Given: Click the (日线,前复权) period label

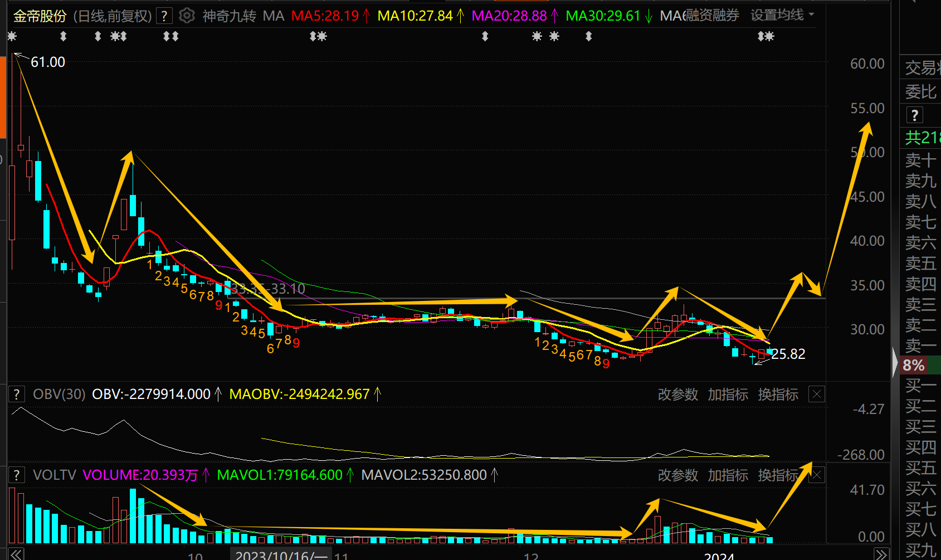Looking at the screenshot, I should click(113, 16).
